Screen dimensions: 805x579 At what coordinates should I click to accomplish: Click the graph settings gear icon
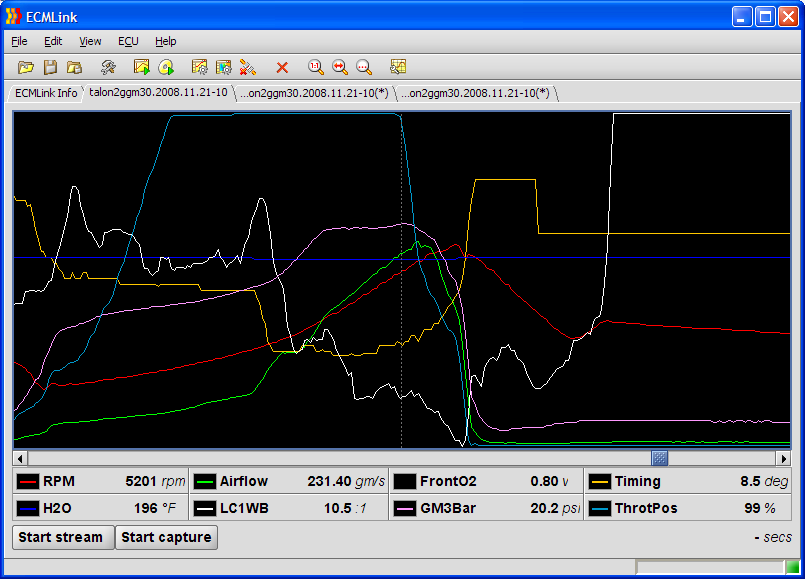(199, 67)
